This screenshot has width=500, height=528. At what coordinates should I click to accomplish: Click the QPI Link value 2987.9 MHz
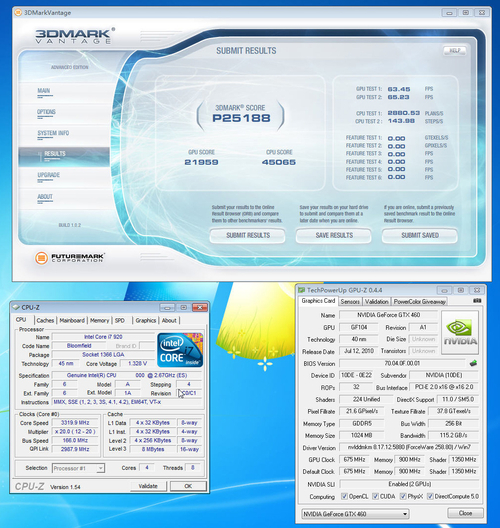click(75, 449)
